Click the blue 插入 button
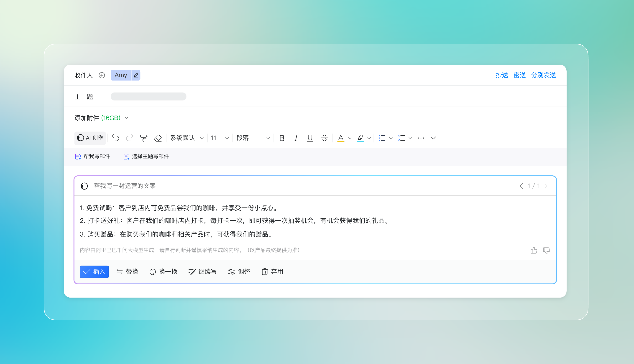Viewport: 634px width, 364px height. pos(94,272)
